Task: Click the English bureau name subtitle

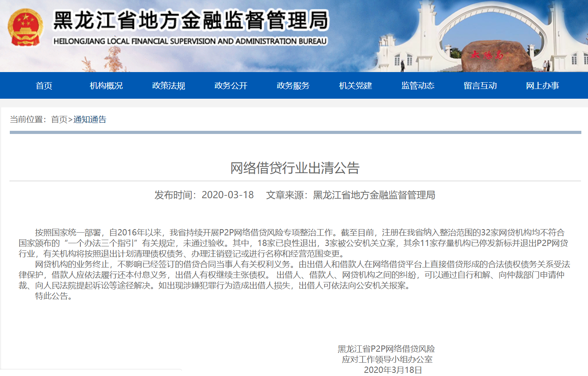Action: pyautogui.click(x=190, y=41)
